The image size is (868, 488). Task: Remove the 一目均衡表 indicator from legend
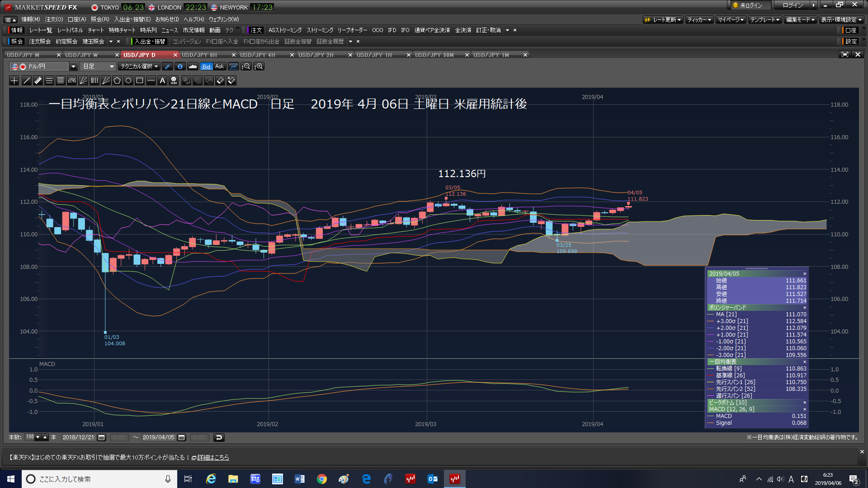[x=805, y=362]
